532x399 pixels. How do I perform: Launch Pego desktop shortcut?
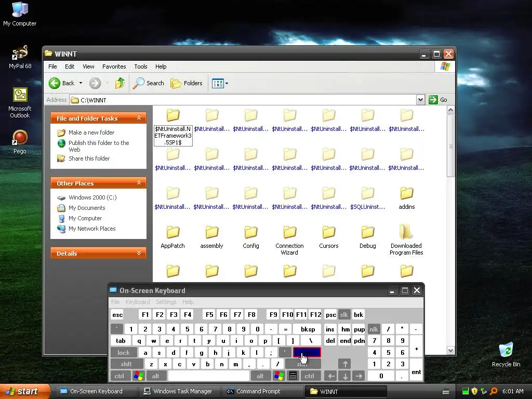tap(20, 142)
